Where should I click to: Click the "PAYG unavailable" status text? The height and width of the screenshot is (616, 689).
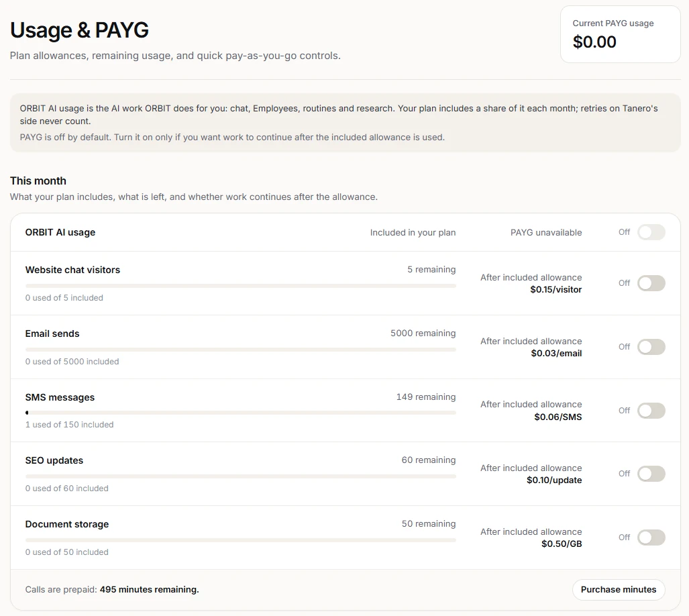pyautogui.click(x=546, y=232)
